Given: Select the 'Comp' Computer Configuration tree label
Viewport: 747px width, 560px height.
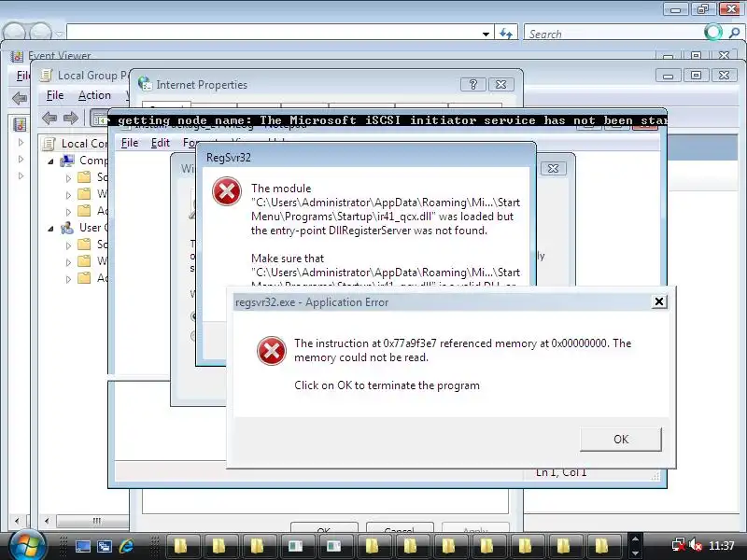Looking at the screenshot, I should 93,161.
